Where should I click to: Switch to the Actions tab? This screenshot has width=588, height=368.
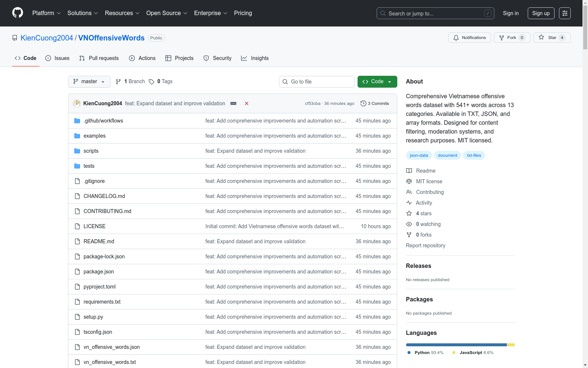pyautogui.click(x=142, y=58)
